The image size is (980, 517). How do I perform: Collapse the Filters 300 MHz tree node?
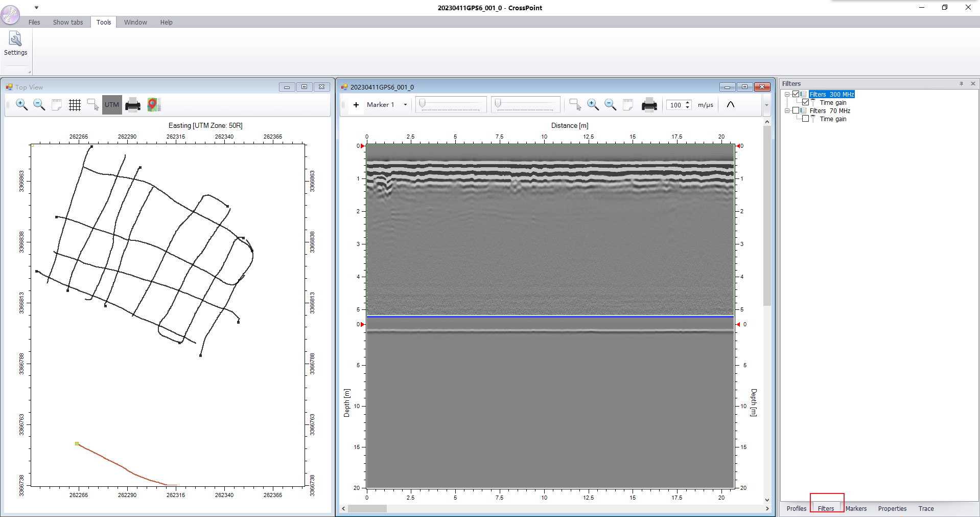(787, 95)
